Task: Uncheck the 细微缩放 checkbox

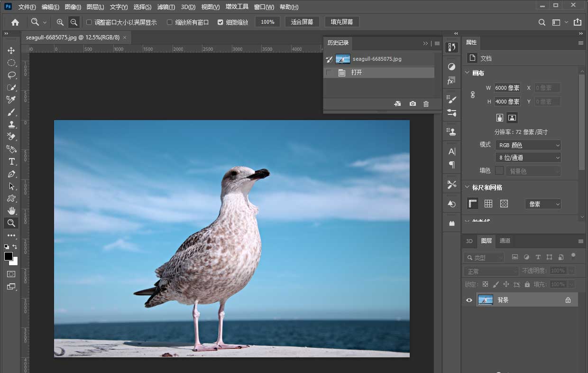Action: [220, 22]
